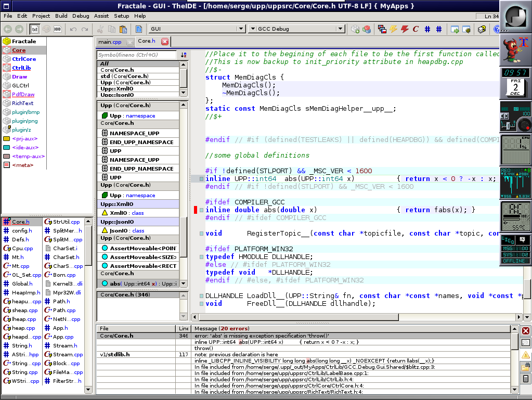Click the red X errors icon in bottom panel
Screen dimensions: 532x400
pos(526,331)
